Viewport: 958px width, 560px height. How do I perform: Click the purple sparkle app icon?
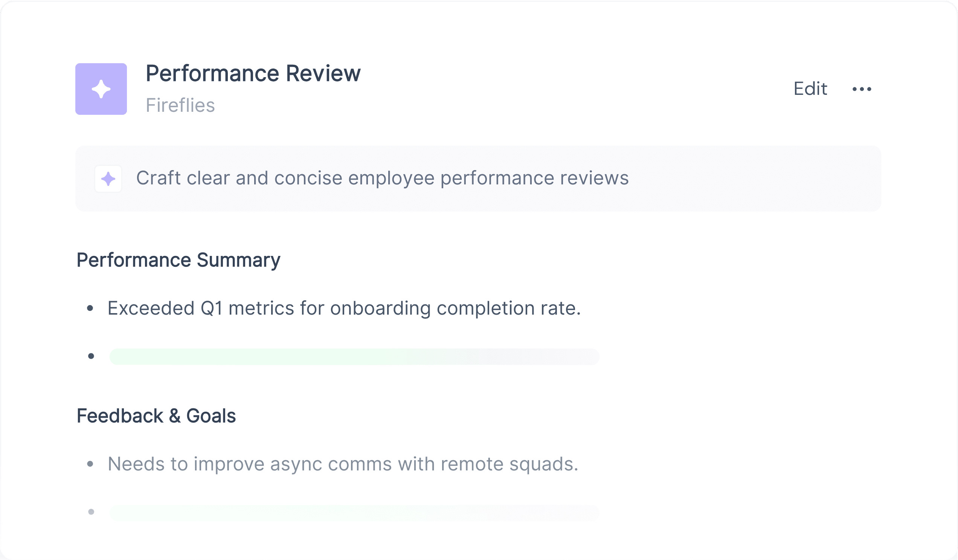101,89
